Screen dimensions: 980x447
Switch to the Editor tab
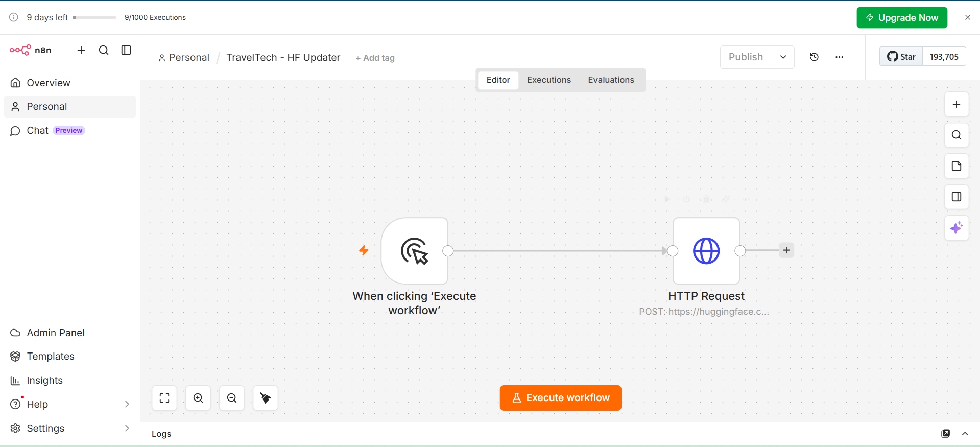[x=498, y=80]
